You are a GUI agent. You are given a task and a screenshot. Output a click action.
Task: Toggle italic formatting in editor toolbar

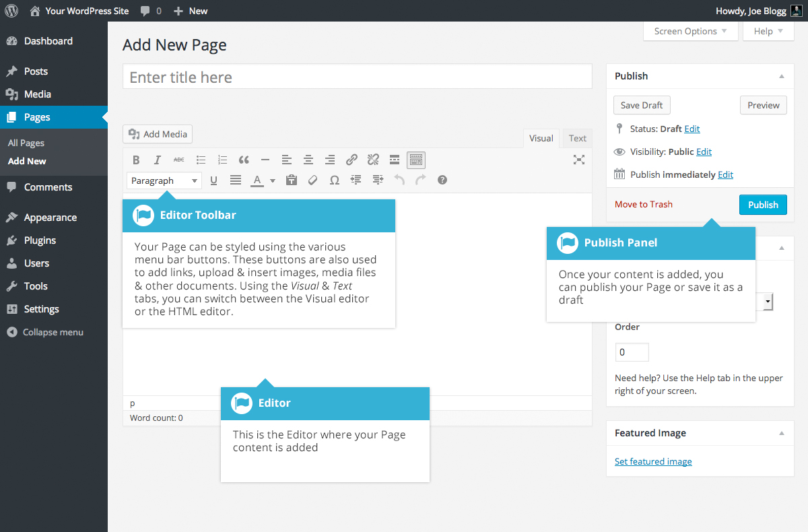coord(158,160)
